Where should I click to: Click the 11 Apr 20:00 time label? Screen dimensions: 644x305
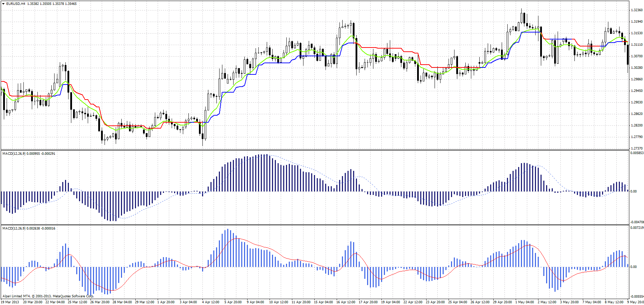click(301, 302)
